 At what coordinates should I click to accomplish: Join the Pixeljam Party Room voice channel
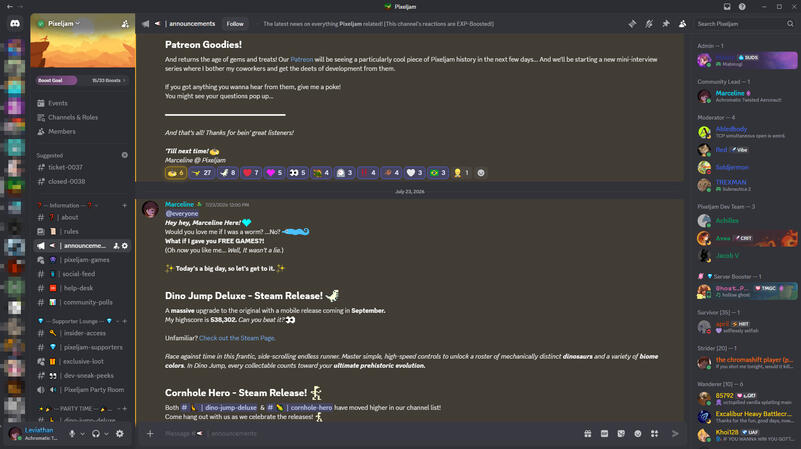click(82, 390)
